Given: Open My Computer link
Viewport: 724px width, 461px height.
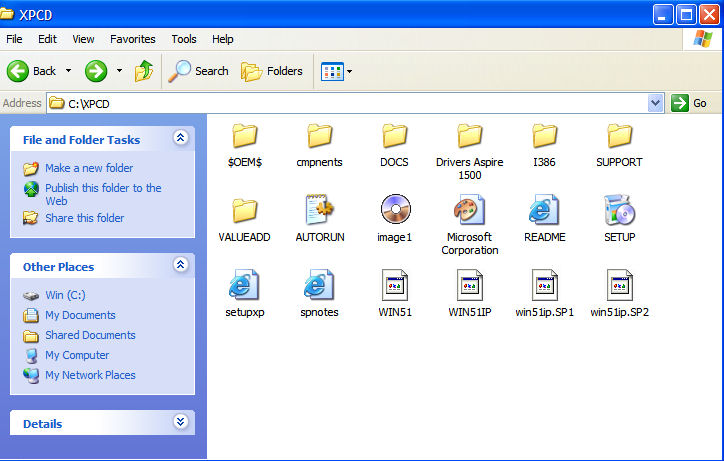Looking at the screenshot, I should [x=77, y=355].
